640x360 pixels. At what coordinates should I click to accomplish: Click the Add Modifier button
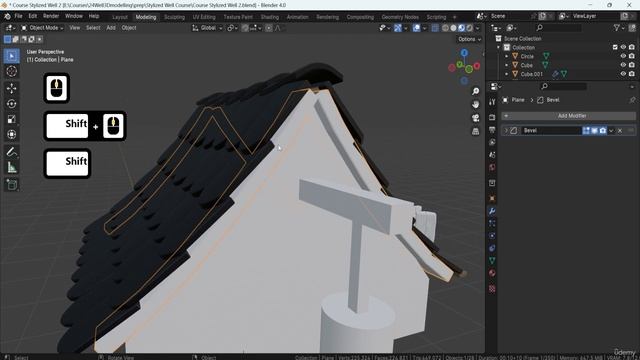(568, 116)
